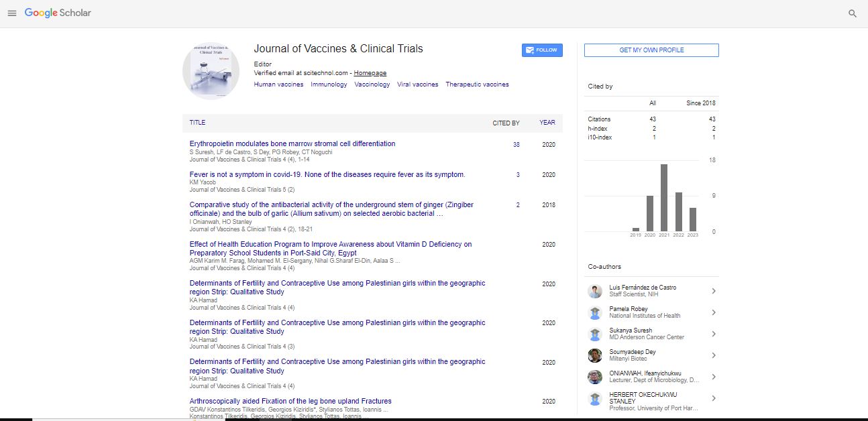
Task: Click Soumyadeep Dey's avatar photo
Action: click(x=594, y=355)
